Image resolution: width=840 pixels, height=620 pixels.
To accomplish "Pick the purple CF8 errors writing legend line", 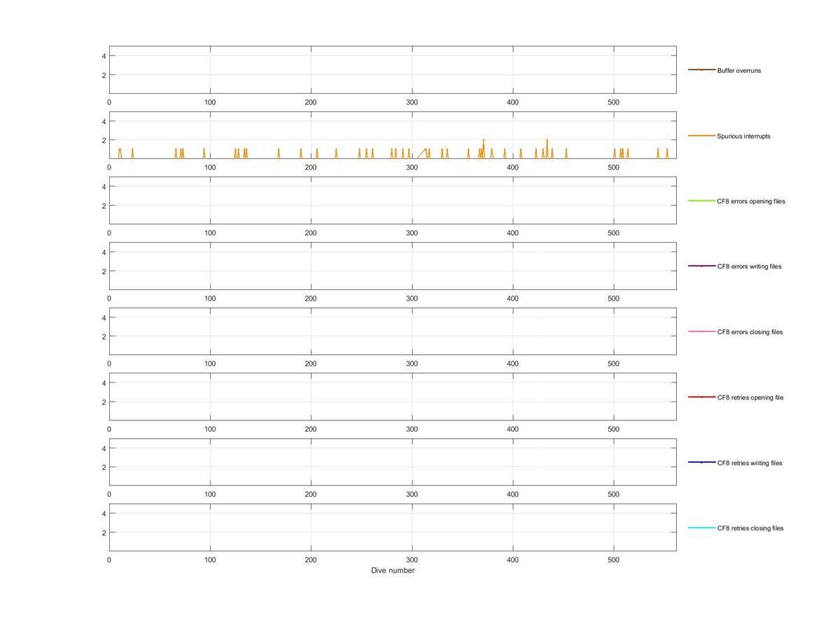I will pos(701,266).
